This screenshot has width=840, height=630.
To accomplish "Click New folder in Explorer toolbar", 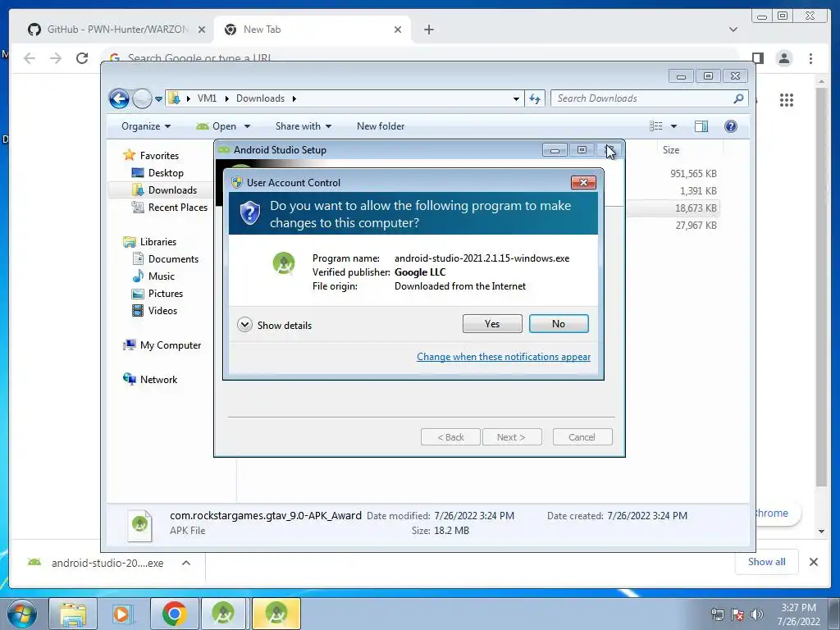I will coord(381,126).
